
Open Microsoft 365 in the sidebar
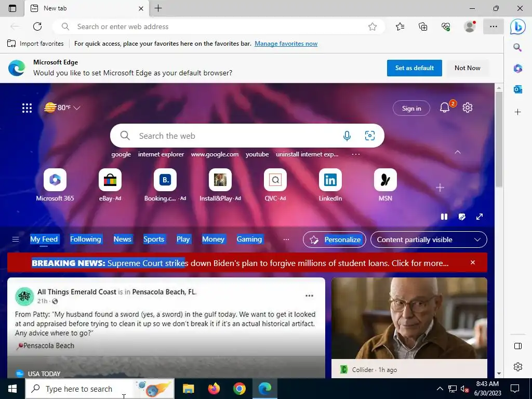point(517,68)
